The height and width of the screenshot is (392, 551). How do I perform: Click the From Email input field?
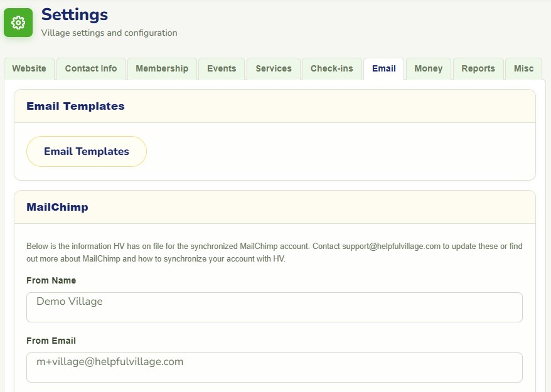(x=274, y=368)
